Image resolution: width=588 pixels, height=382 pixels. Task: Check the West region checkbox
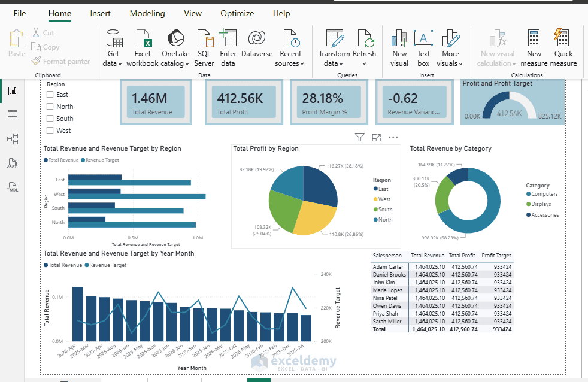[50, 131]
